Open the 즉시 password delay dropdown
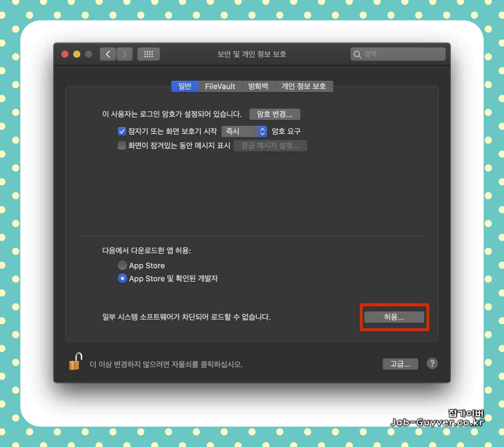The height and width of the screenshot is (447, 504). (x=244, y=131)
